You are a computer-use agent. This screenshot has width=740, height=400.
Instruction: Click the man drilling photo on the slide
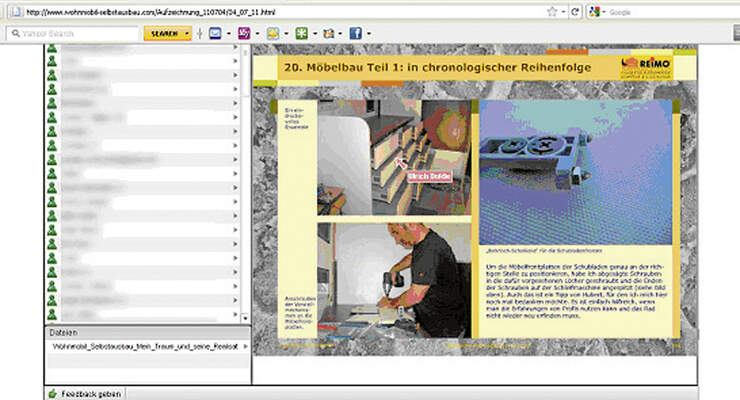pos(394,281)
